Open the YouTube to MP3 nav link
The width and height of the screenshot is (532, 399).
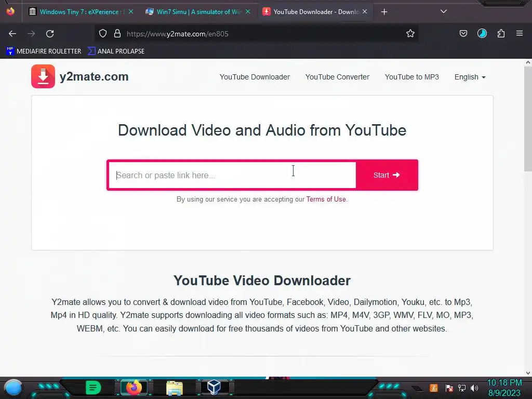412,77
